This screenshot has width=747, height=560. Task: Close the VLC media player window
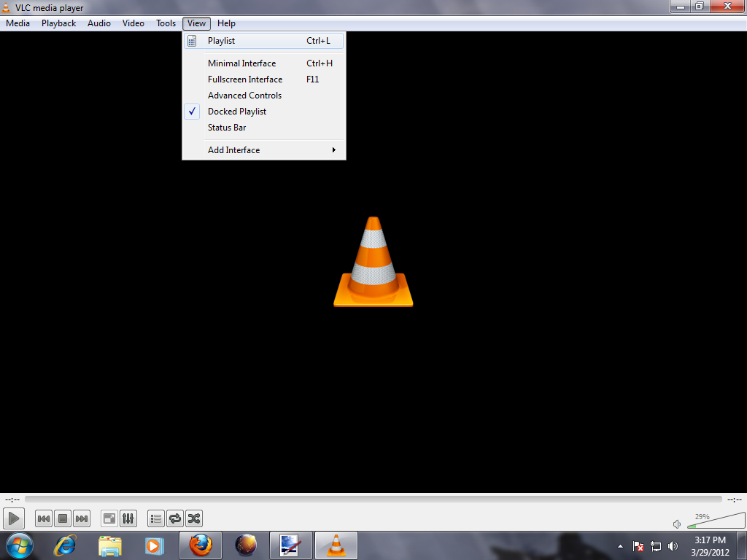pyautogui.click(x=727, y=7)
